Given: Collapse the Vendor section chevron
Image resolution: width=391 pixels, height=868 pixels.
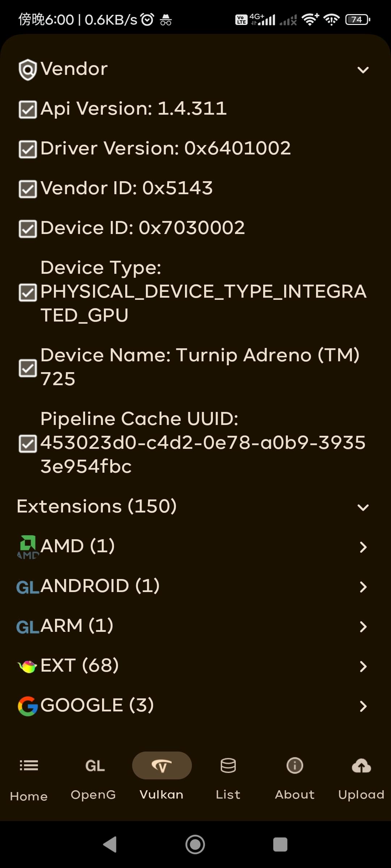Looking at the screenshot, I should (x=363, y=70).
